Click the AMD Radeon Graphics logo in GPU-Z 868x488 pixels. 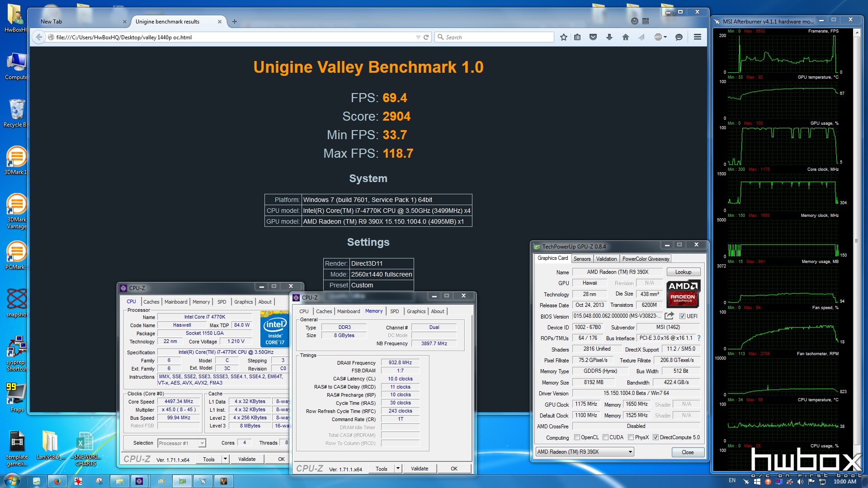coord(683,293)
